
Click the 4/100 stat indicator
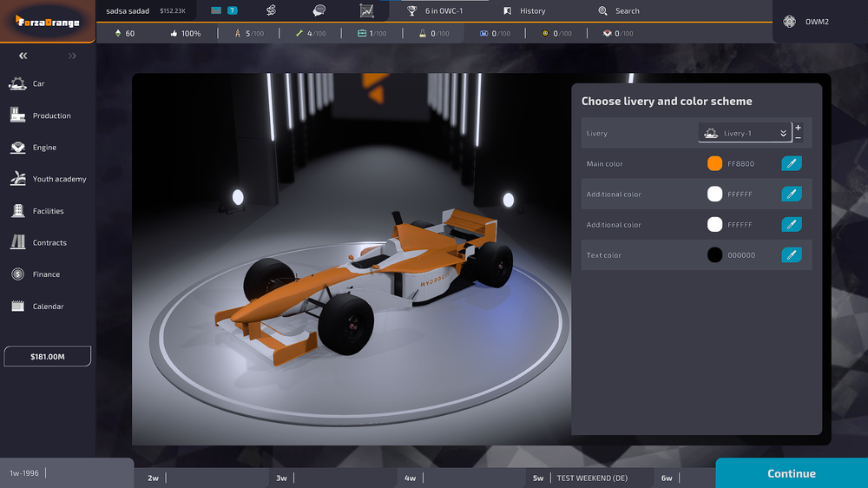(311, 33)
